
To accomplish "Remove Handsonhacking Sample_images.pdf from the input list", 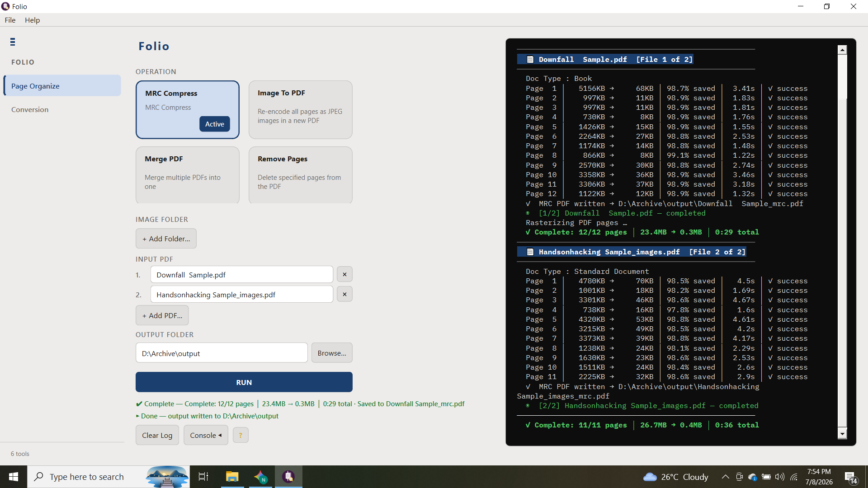I will [x=344, y=294].
